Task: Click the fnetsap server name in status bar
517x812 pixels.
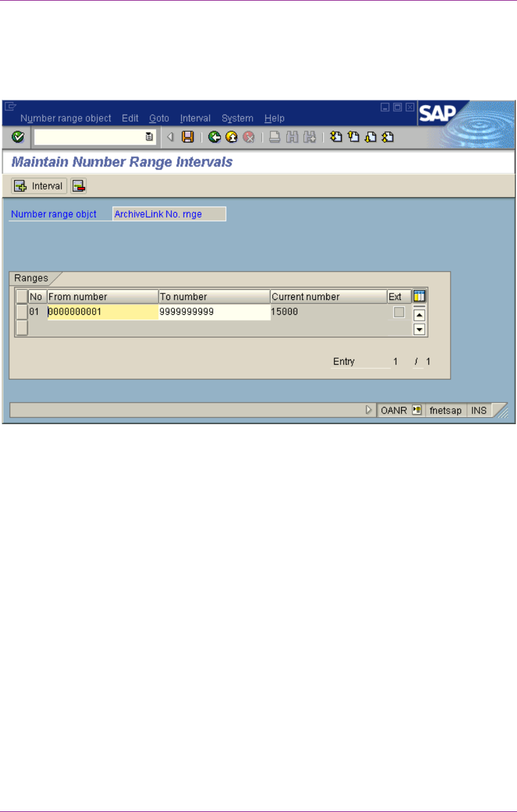Action: (446, 410)
